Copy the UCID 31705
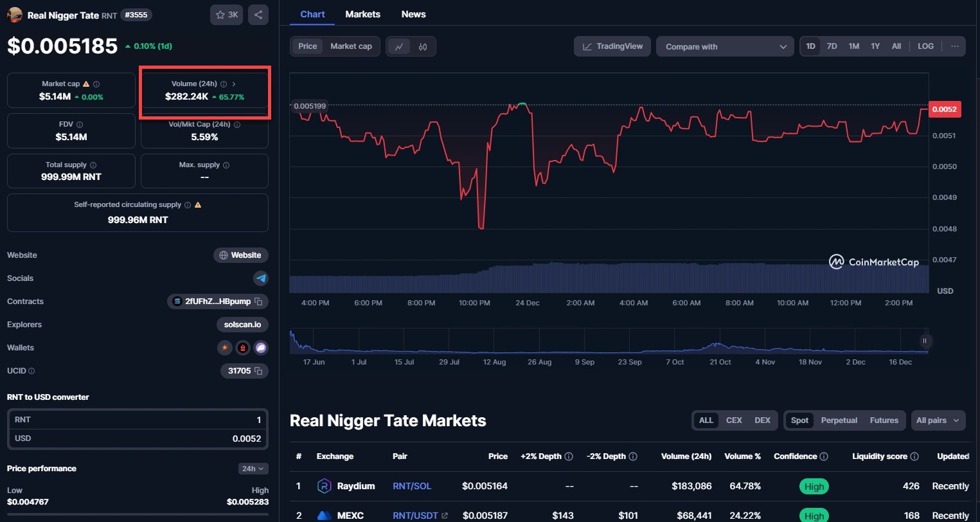This screenshot has height=522, width=980. coord(258,371)
